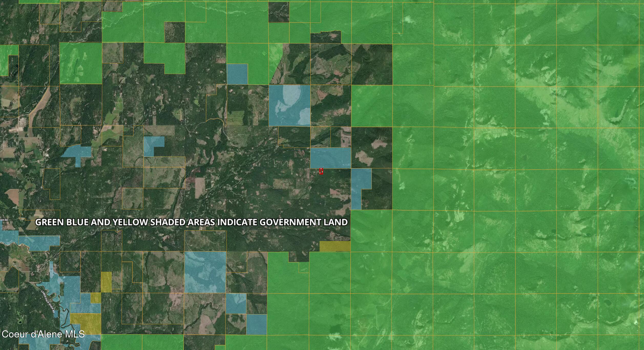Click the partial 'EEK RD' road label
This screenshot has width=644, height=350.
[x=4, y=220]
